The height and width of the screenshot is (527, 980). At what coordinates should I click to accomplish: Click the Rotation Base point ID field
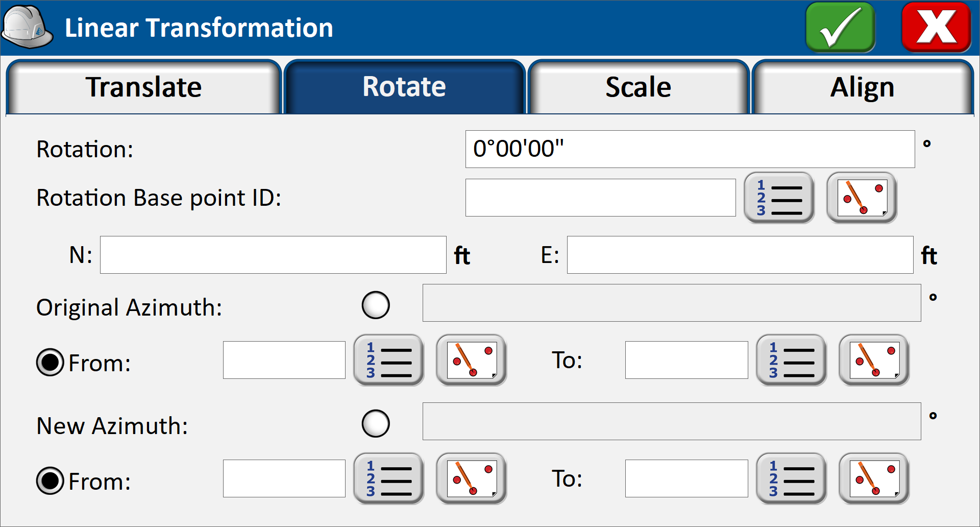point(600,198)
